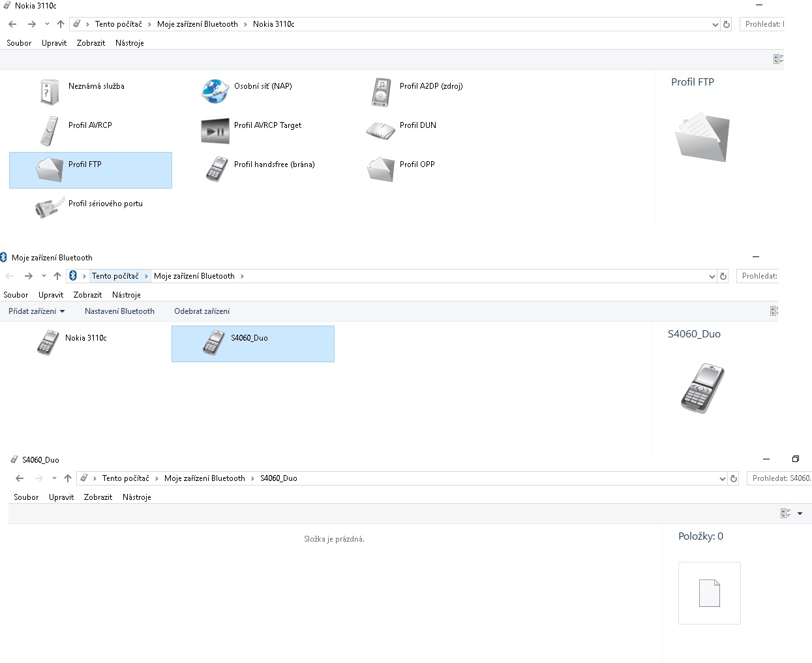Viewport: 812px width, 663px height.
Task: Click the Prohledat: S4060 search field
Action: [x=779, y=478]
